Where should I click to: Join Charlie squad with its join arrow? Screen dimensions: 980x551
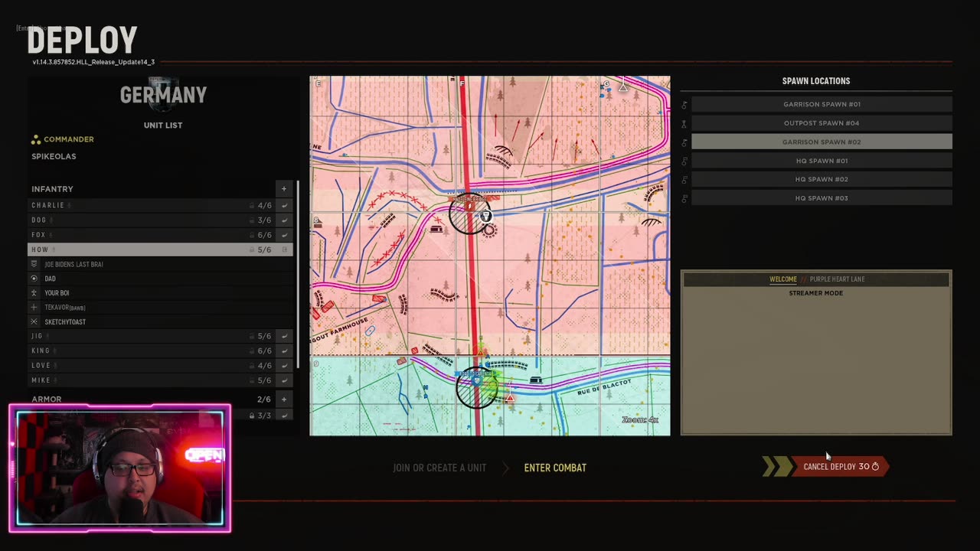[x=285, y=206]
